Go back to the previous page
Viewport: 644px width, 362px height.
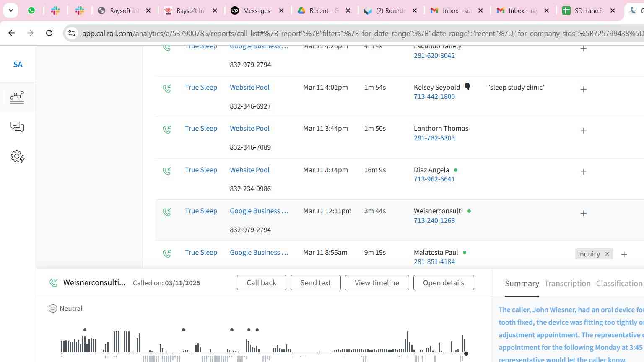(11, 33)
